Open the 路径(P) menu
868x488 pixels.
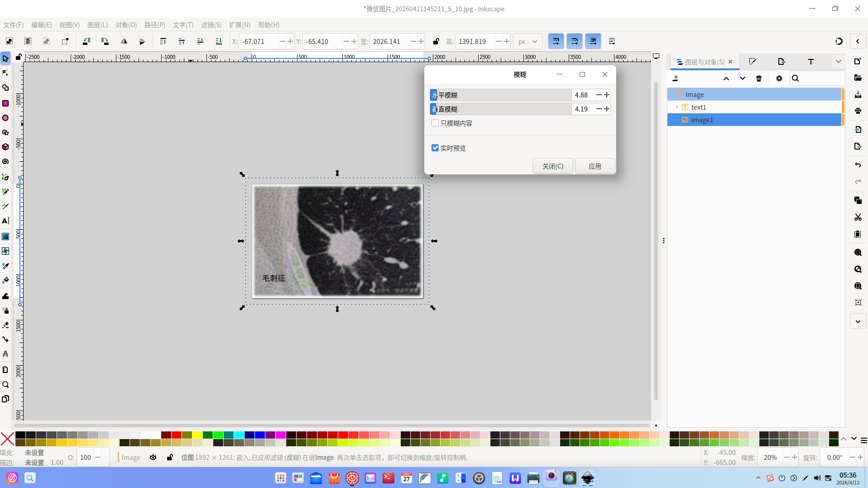[155, 25]
